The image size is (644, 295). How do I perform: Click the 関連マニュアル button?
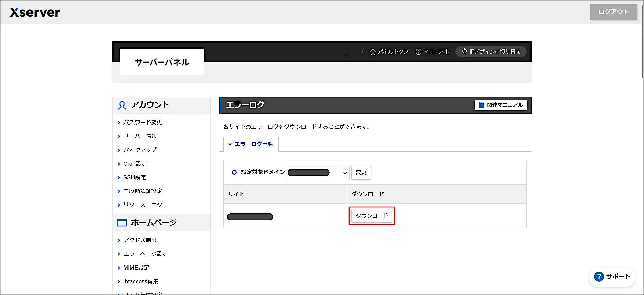coord(501,105)
